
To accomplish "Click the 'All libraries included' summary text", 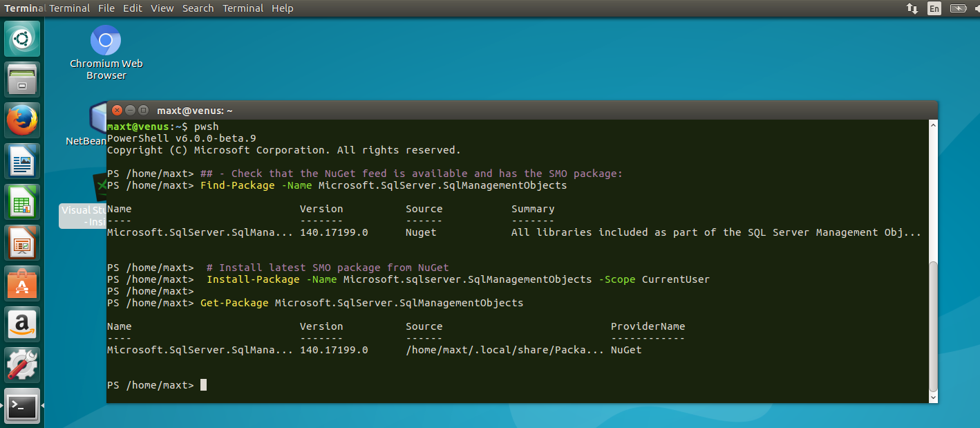I will coord(716,232).
